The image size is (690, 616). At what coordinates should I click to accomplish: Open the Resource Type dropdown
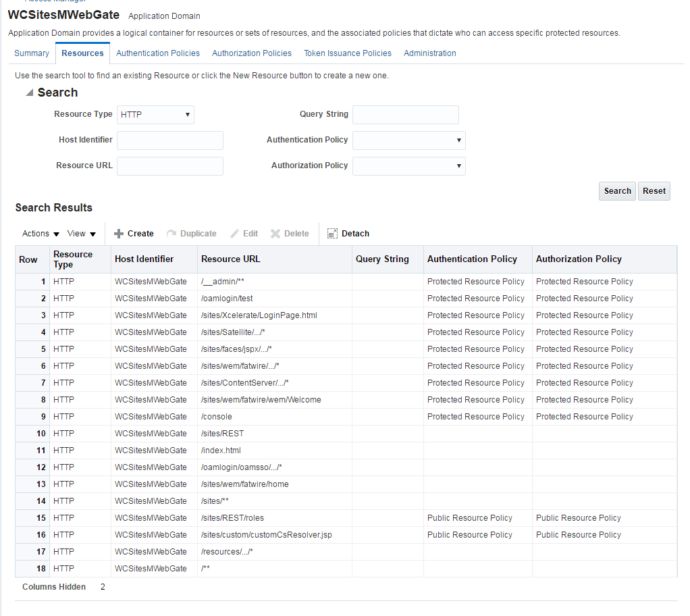click(155, 115)
